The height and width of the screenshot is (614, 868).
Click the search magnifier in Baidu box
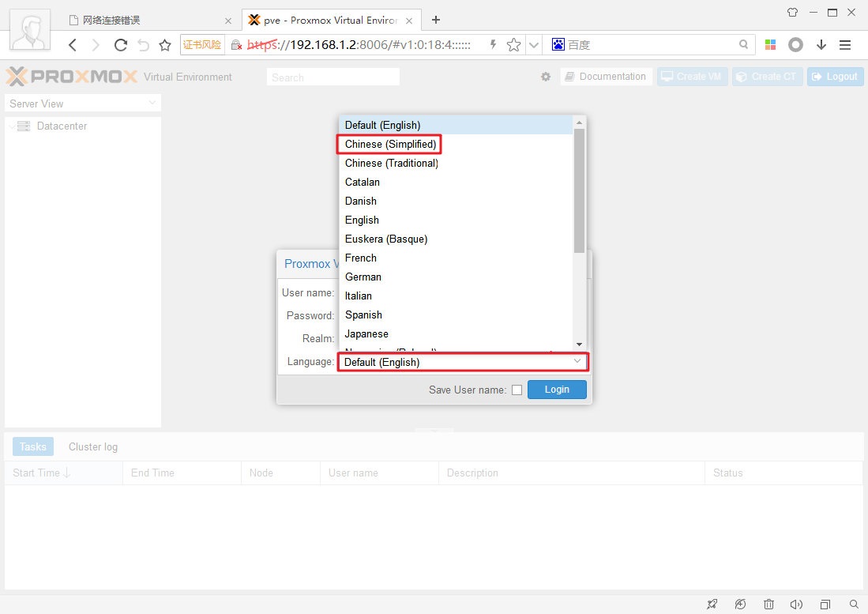743,45
